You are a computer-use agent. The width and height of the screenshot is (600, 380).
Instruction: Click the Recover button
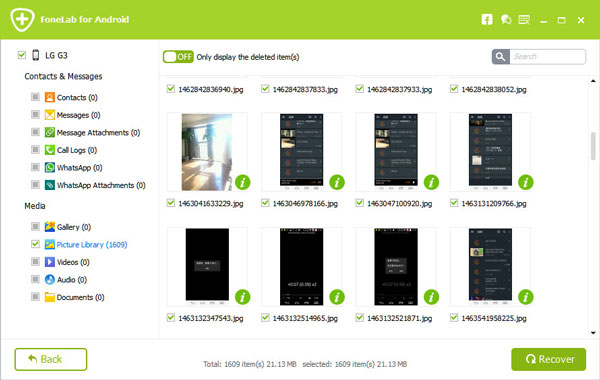(548, 359)
